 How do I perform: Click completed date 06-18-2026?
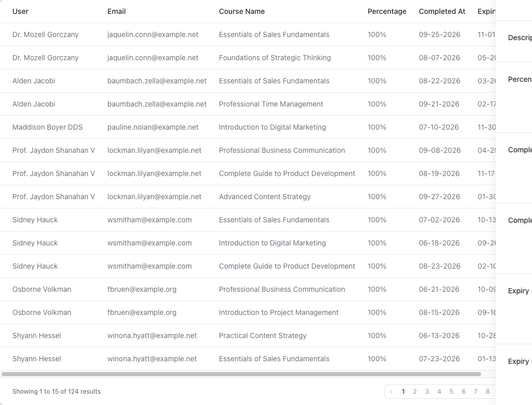439,243
